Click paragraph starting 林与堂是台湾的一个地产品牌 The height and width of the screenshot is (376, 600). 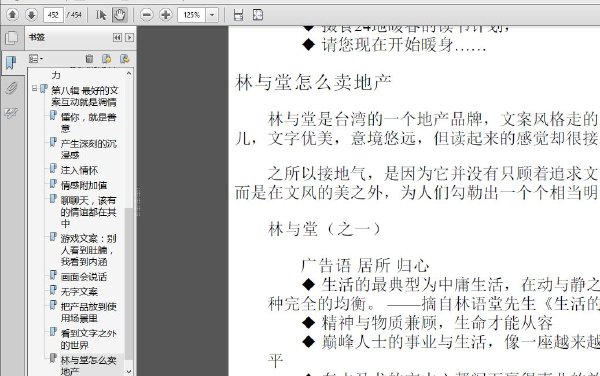pos(417,128)
